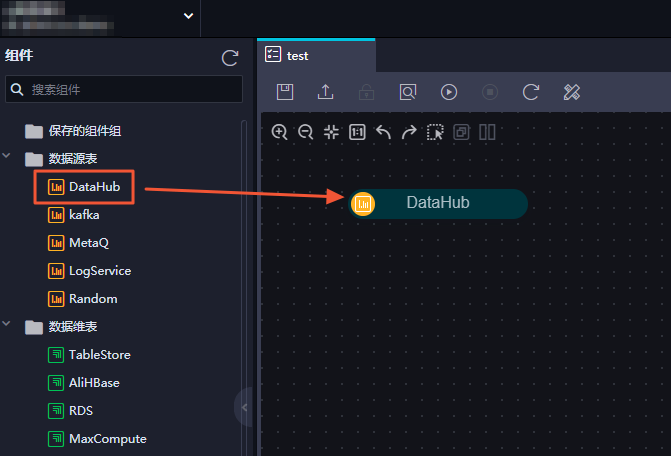This screenshot has height=456, width=671.
Task: Open the project dropdown arrow
Action: click(188, 16)
